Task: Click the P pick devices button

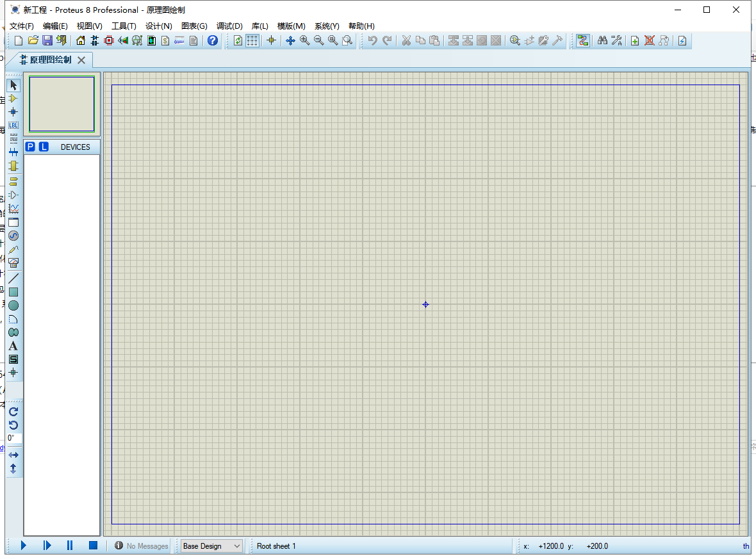Action: pyautogui.click(x=30, y=147)
